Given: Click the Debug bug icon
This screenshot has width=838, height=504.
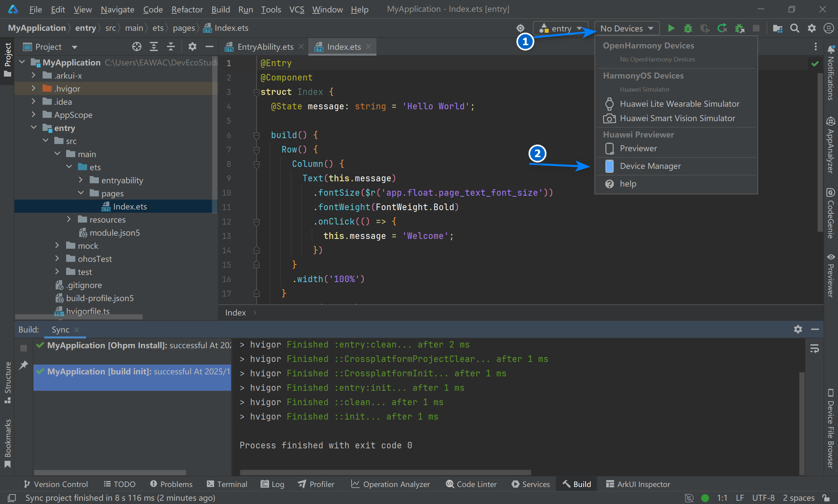Looking at the screenshot, I should 688,28.
